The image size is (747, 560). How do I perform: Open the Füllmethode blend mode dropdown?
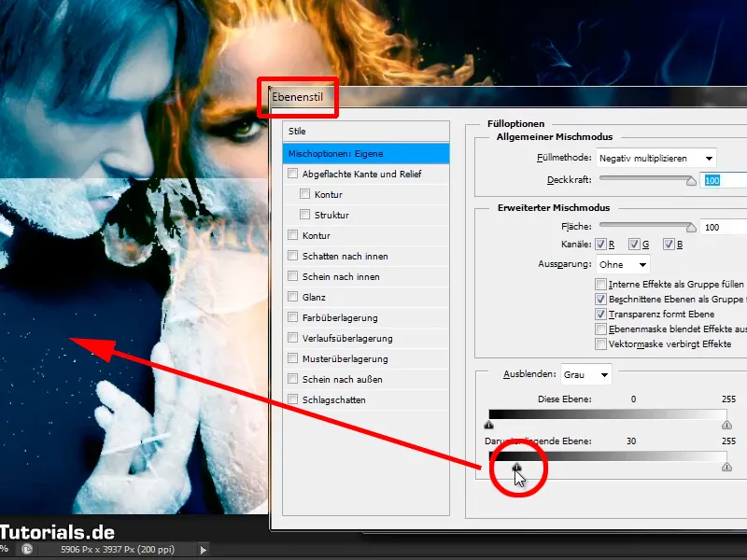[x=656, y=158]
